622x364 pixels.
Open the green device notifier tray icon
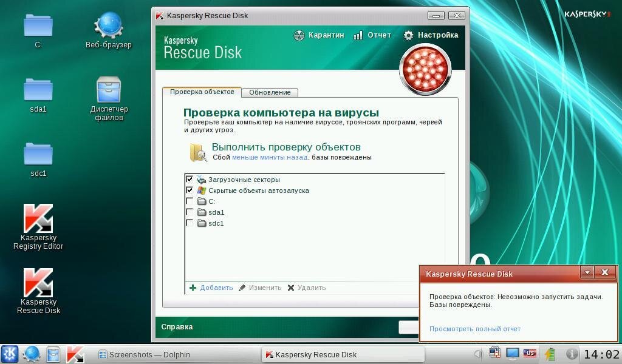[550, 354]
